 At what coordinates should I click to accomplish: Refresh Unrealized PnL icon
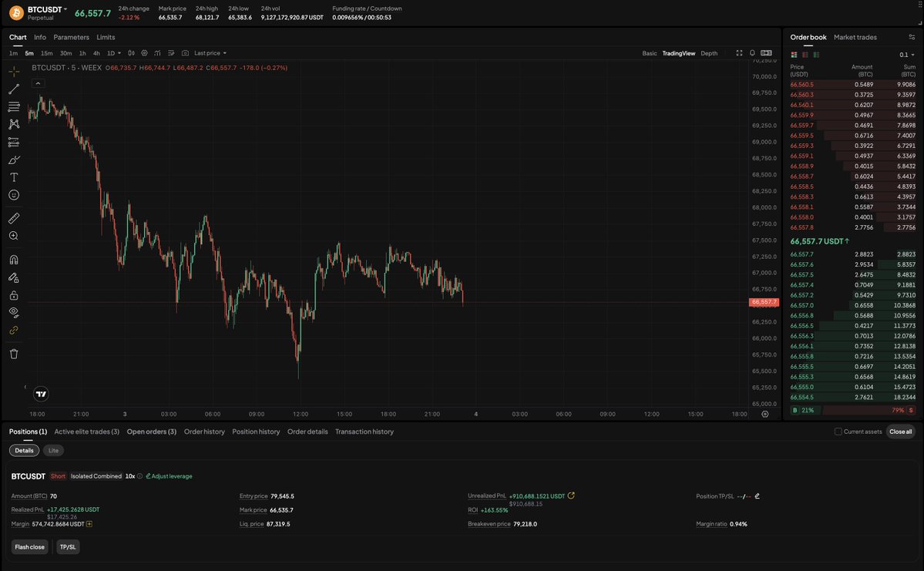click(x=571, y=495)
